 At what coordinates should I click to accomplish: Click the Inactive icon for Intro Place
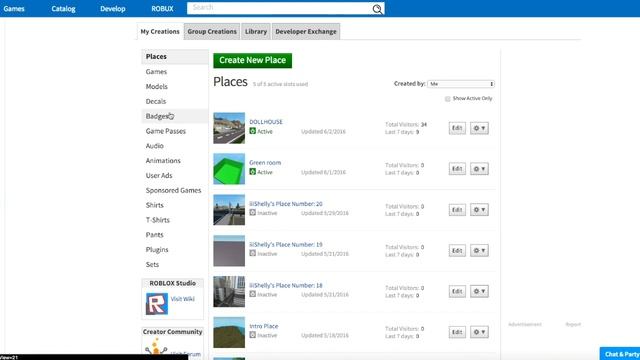tap(253, 335)
